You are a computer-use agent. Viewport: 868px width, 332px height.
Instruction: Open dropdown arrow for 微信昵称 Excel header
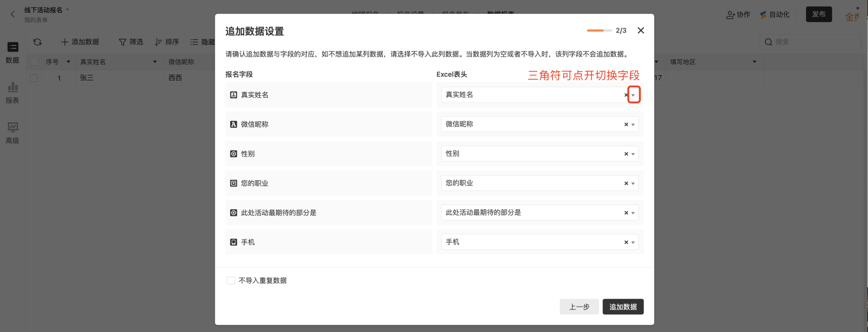click(633, 125)
